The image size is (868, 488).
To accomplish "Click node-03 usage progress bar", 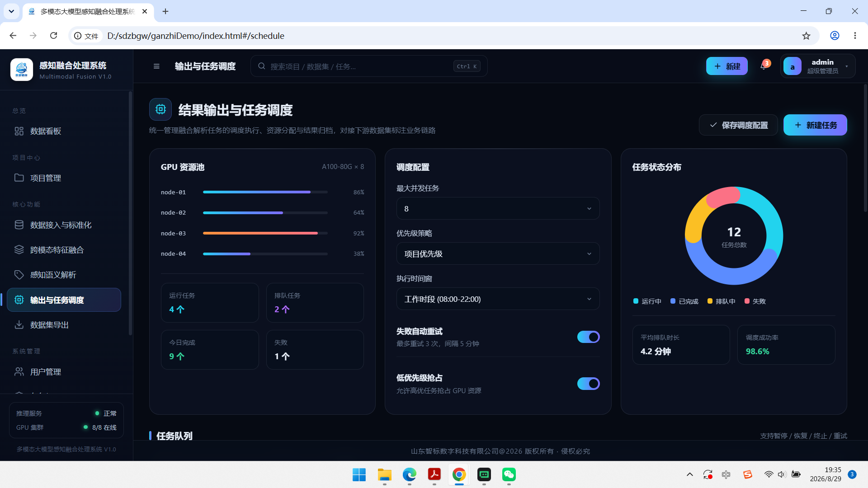I will (x=265, y=233).
